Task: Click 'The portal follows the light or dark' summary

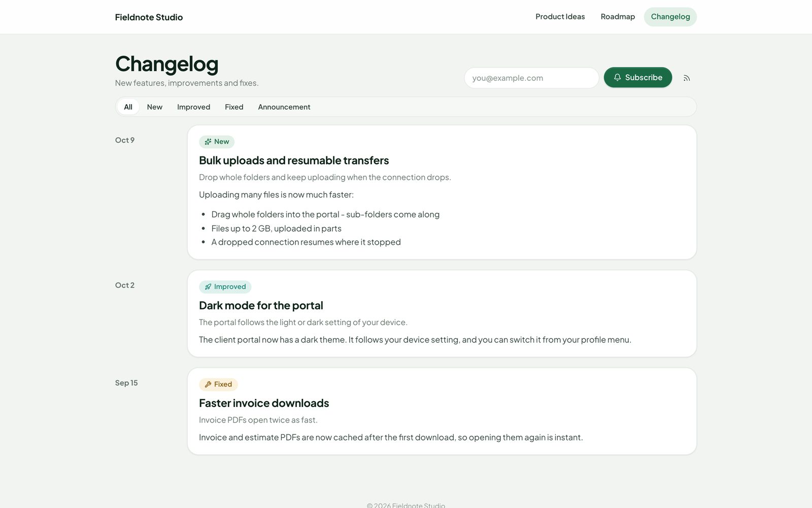Action: [x=303, y=323]
